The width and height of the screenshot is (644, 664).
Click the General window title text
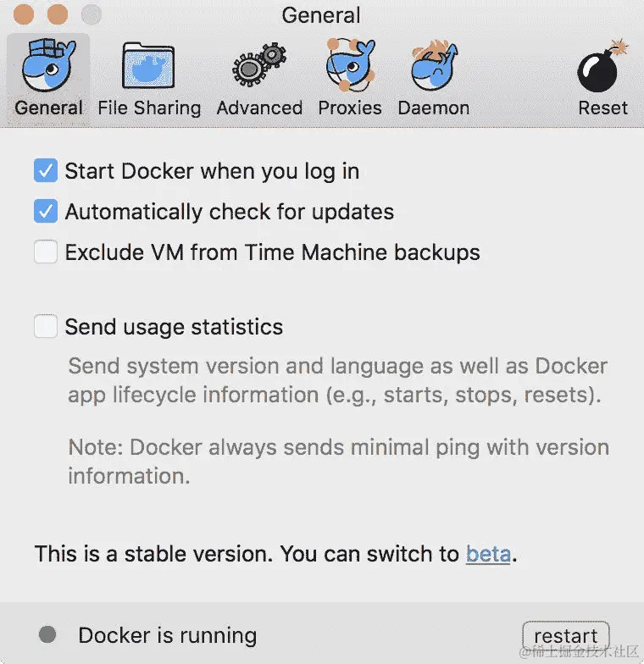[321, 15]
